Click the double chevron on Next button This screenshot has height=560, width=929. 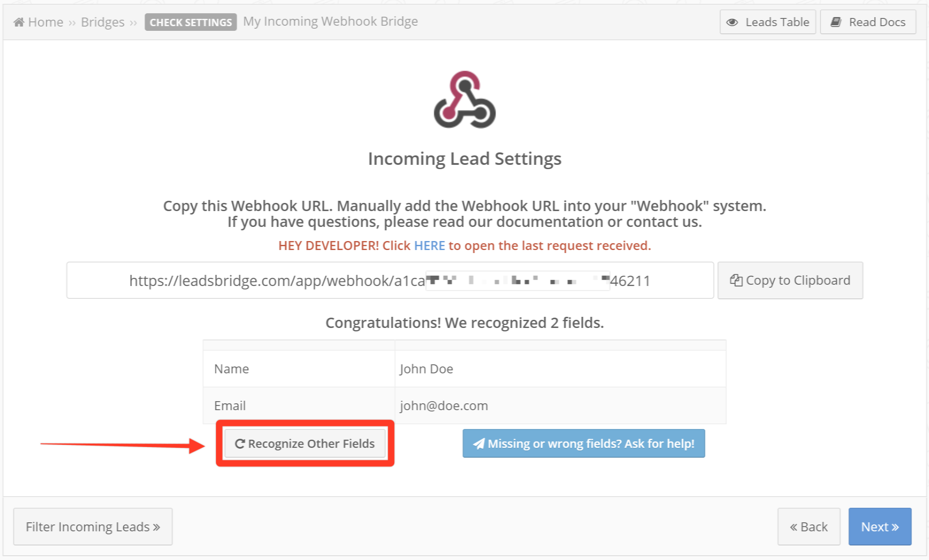(895, 527)
